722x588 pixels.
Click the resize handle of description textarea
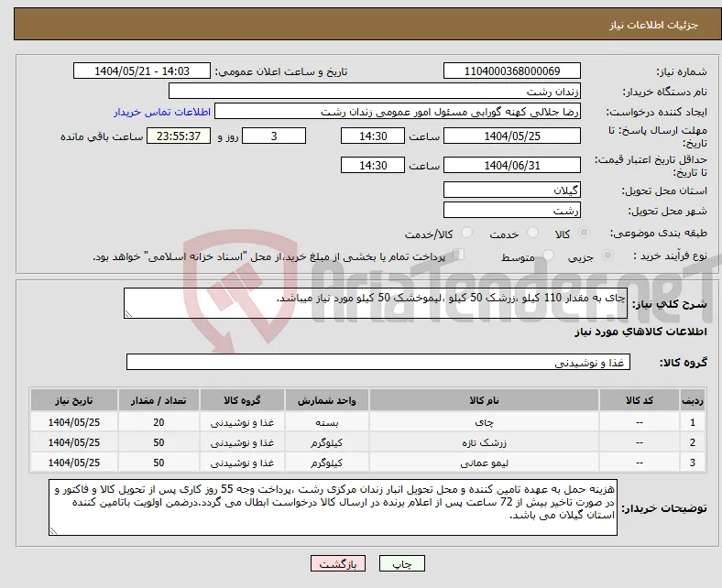[x=128, y=314]
